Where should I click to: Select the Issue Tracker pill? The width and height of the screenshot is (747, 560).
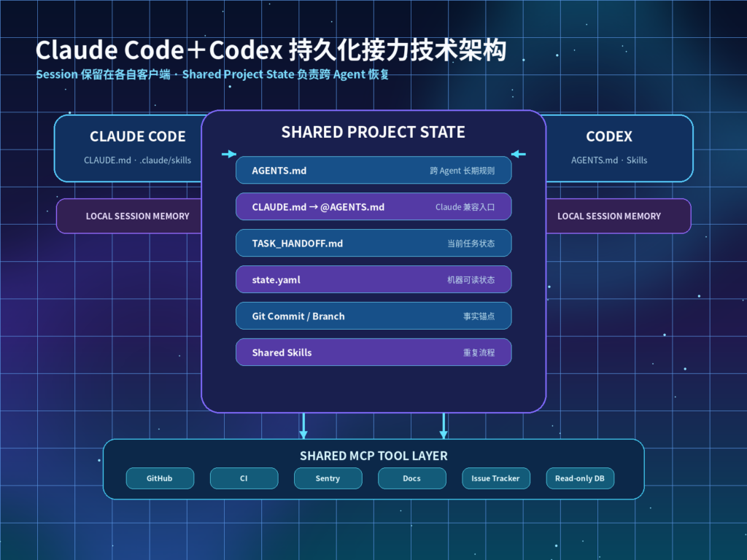coord(496,478)
